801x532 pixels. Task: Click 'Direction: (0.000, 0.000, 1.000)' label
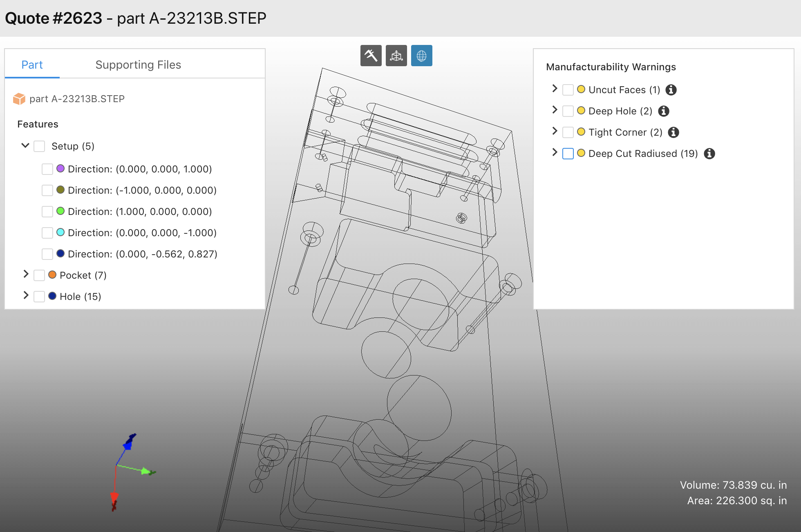pos(140,169)
